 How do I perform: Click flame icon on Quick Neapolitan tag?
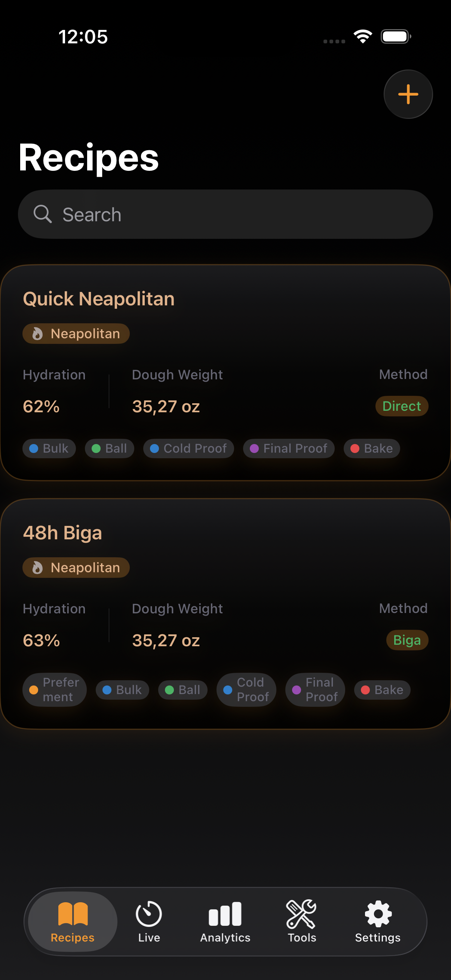(x=37, y=334)
